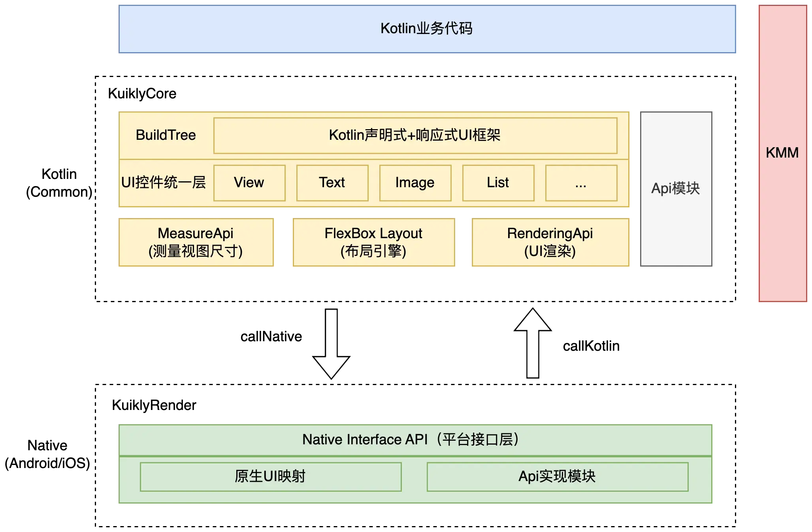The width and height of the screenshot is (812, 532).
Task: Select the MeasureApi 测量视图尺寸 box
Action: [x=196, y=242]
